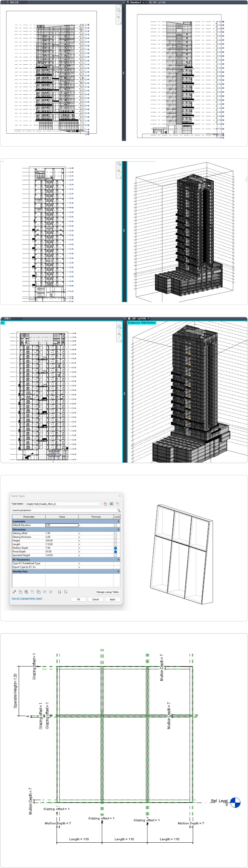Enable lock for Glazing offset parameter

click(x=115, y=533)
